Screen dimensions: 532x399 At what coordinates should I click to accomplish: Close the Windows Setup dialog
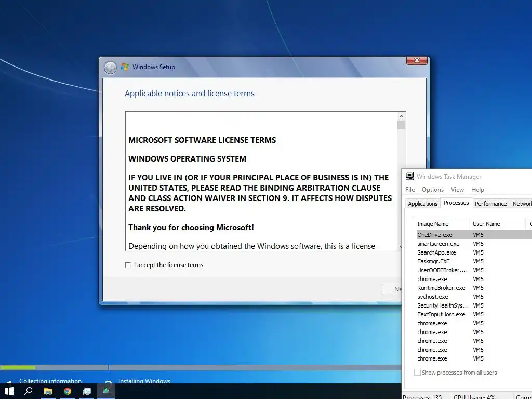click(x=417, y=60)
